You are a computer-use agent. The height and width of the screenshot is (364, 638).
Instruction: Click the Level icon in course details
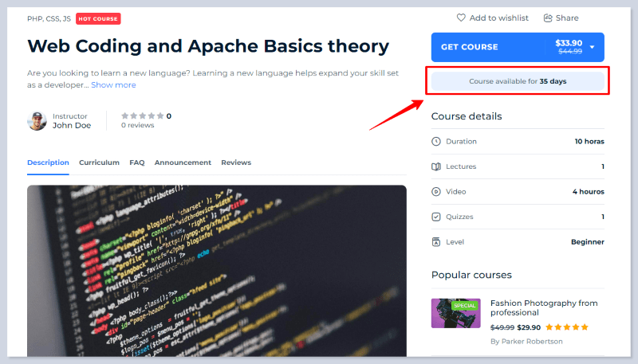pos(436,241)
